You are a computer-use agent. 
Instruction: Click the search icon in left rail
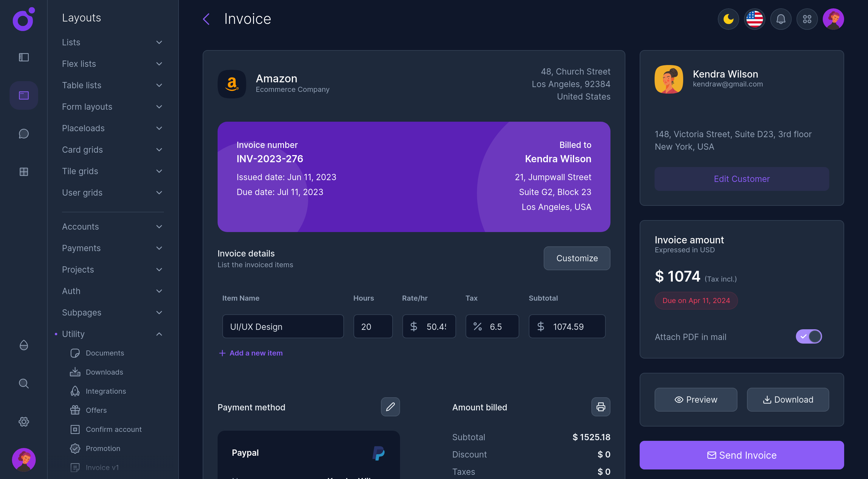tap(24, 383)
